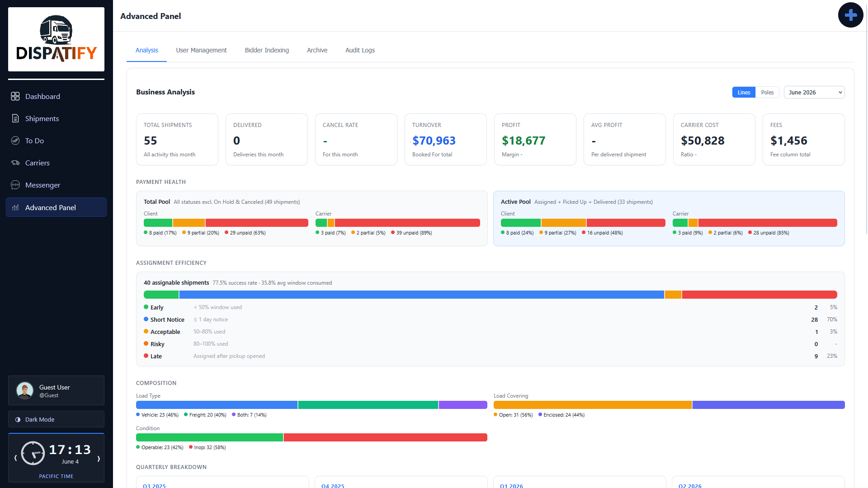Screen dimensions: 868x488
Task: Click 'Inop: 32 (58%)' legend
Action: pyautogui.click(x=210, y=447)
